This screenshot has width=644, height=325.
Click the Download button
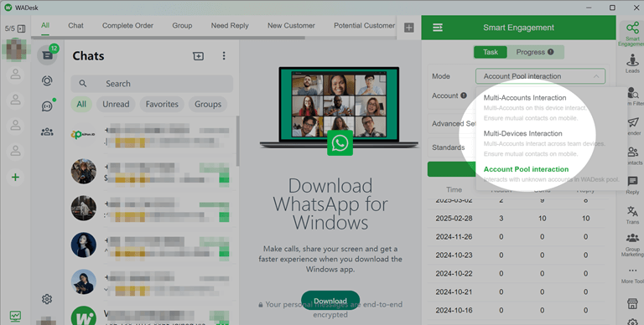[330, 301]
